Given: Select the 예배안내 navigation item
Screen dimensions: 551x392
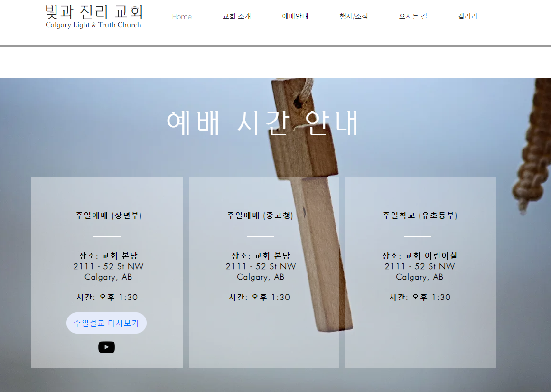Looking at the screenshot, I should tap(295, 17).
